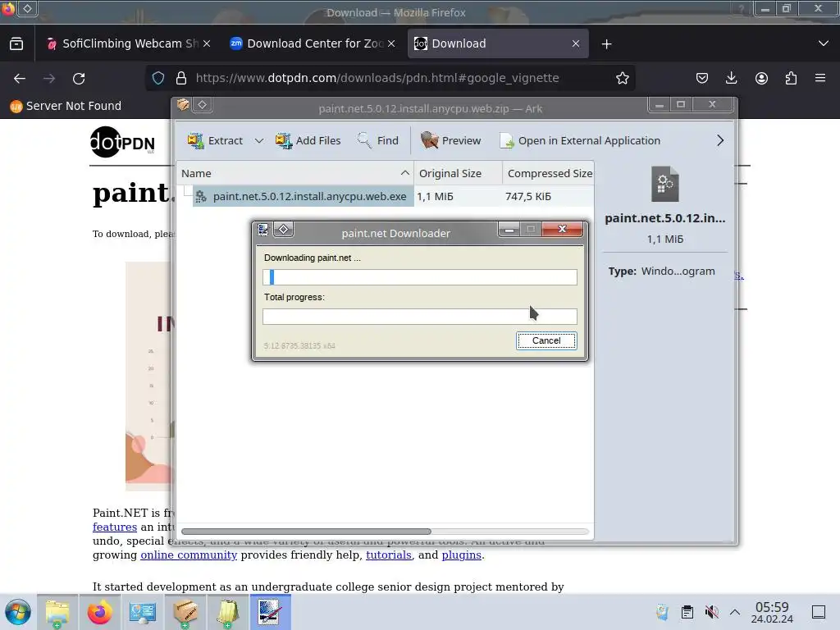Open the clipboard tray icon
The height and width of the screenshot is (630, 840).
coord(687,612)
